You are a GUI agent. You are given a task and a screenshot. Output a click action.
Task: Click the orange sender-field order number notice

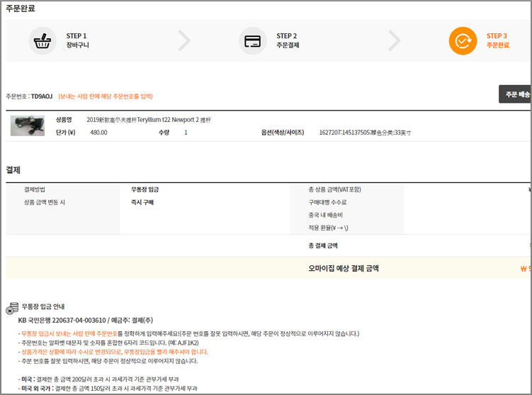pyautogui.click(x=106, y=96)
